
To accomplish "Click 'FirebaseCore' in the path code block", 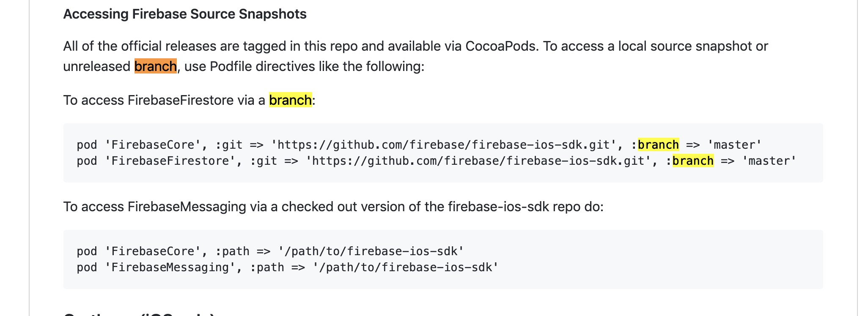I will pyautogui.click(x=152, y=251).
